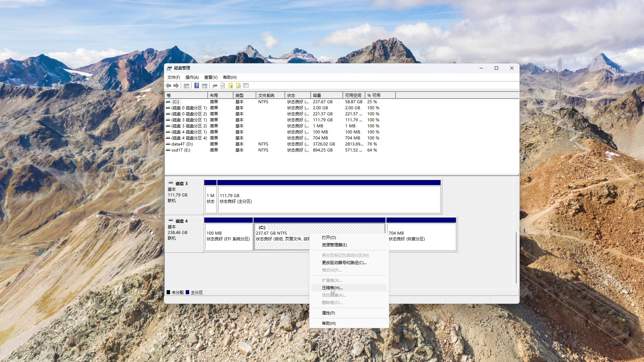Click the rescan disks toolbar icon
The image size is (644, 362).
point(214,86)
